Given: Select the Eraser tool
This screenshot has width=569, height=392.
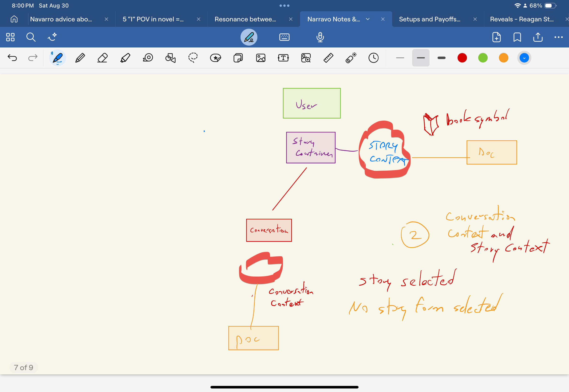Looking at the screenshot, I should [x=103, y=58].
